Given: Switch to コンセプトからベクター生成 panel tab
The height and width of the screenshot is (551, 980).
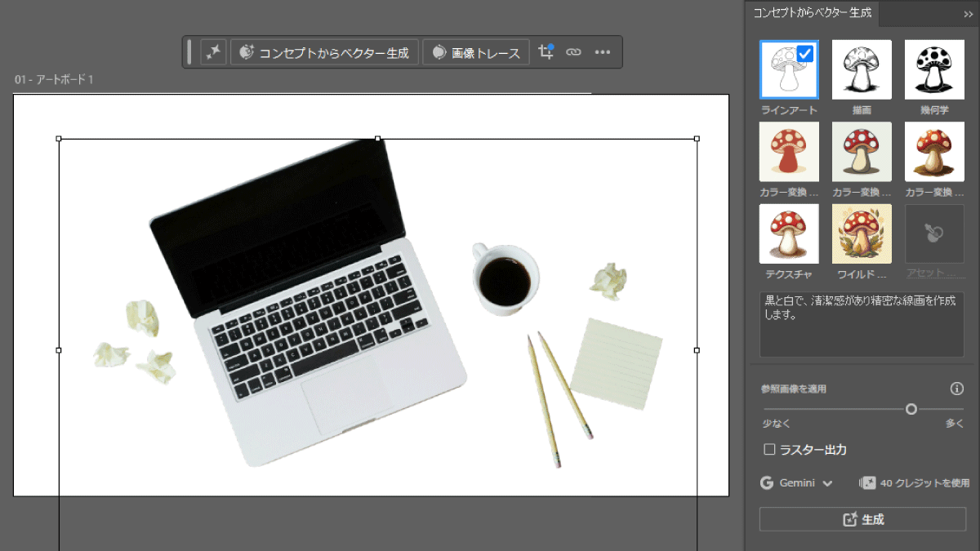Looking at the screenshot, I should tap(813, 13).
